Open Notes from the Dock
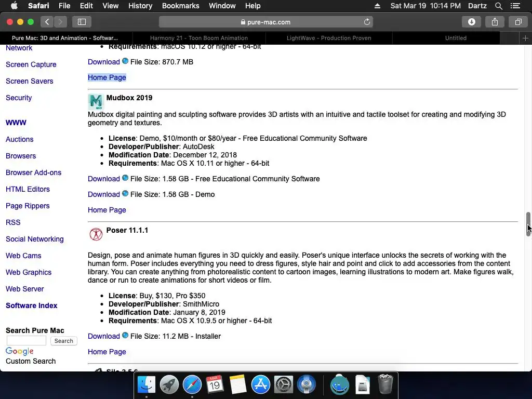The width and height of the screenshot is (532, 399). pos(237,384)
